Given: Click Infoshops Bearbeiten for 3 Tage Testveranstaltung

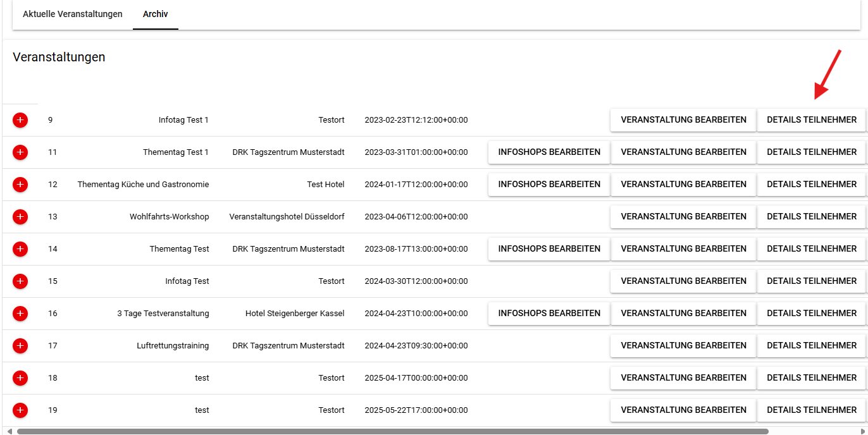Looking at the screenshot, I should click(549, 314).
